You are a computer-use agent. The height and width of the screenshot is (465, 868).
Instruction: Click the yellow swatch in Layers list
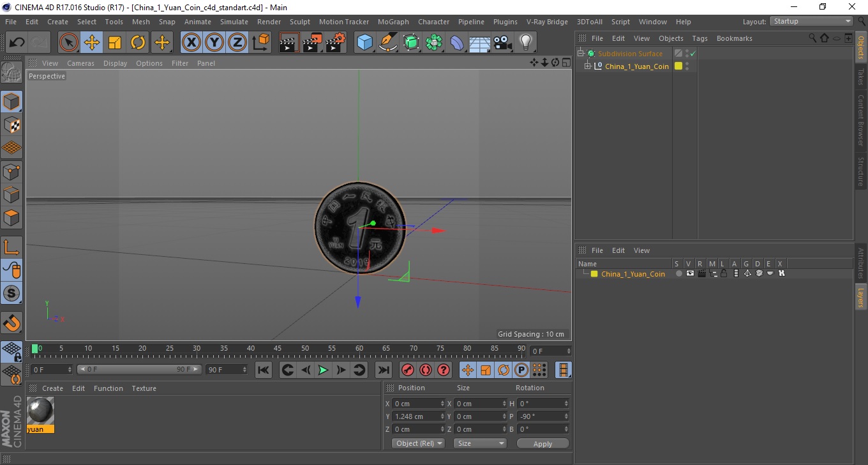[x=594, y=274]
